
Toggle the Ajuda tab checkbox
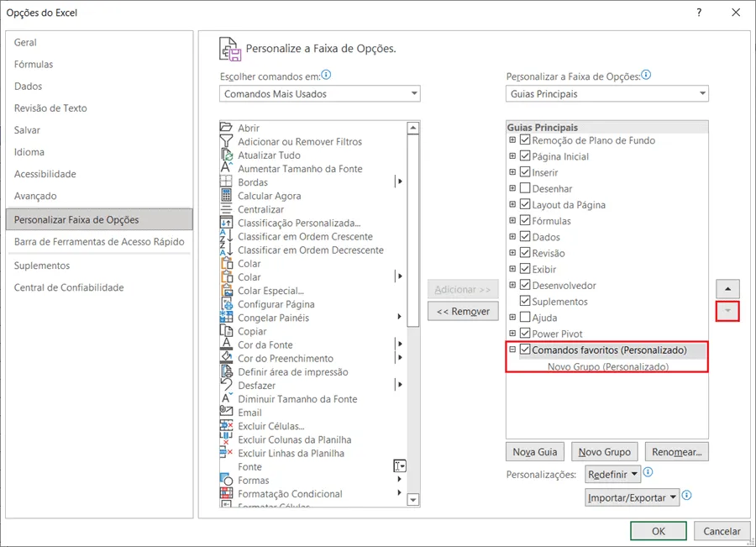525,317
